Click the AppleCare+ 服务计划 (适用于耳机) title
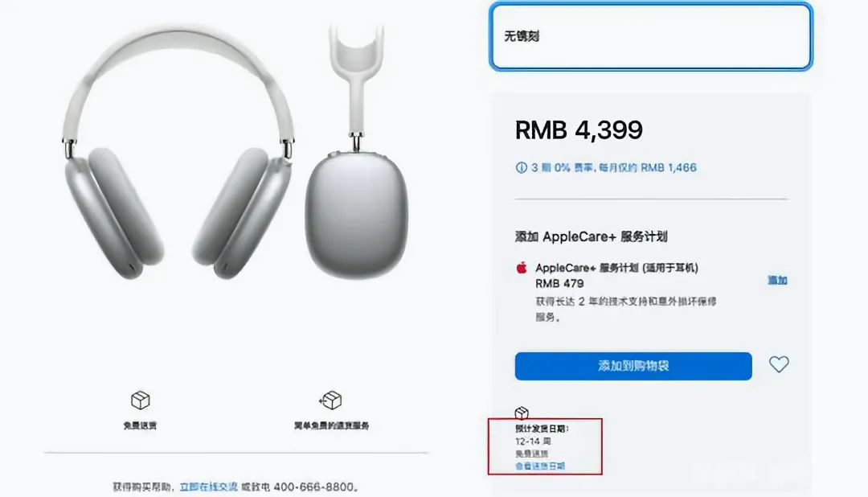This screenshot has width=868, height=497. [616, 268]
